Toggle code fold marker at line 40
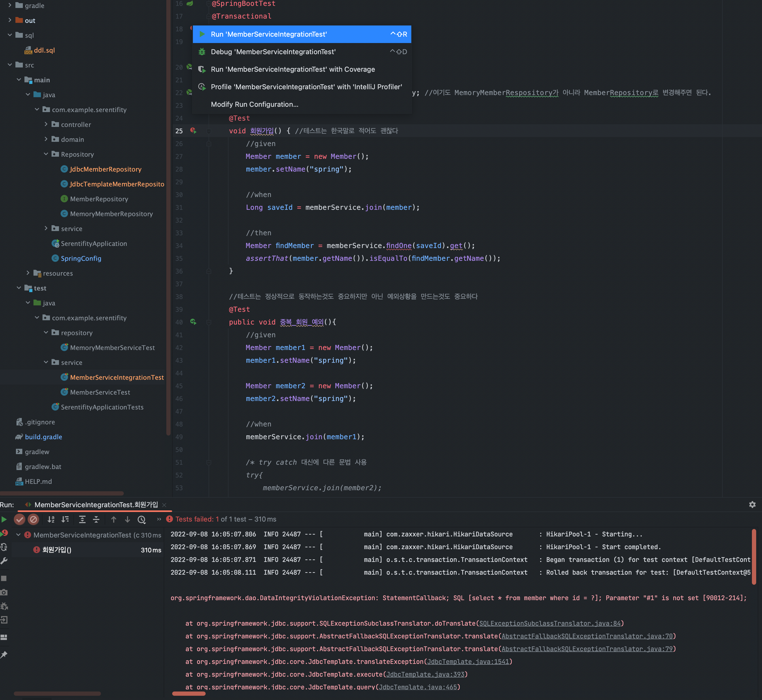This screenshot has width=762, height=700. click(208, 322)
